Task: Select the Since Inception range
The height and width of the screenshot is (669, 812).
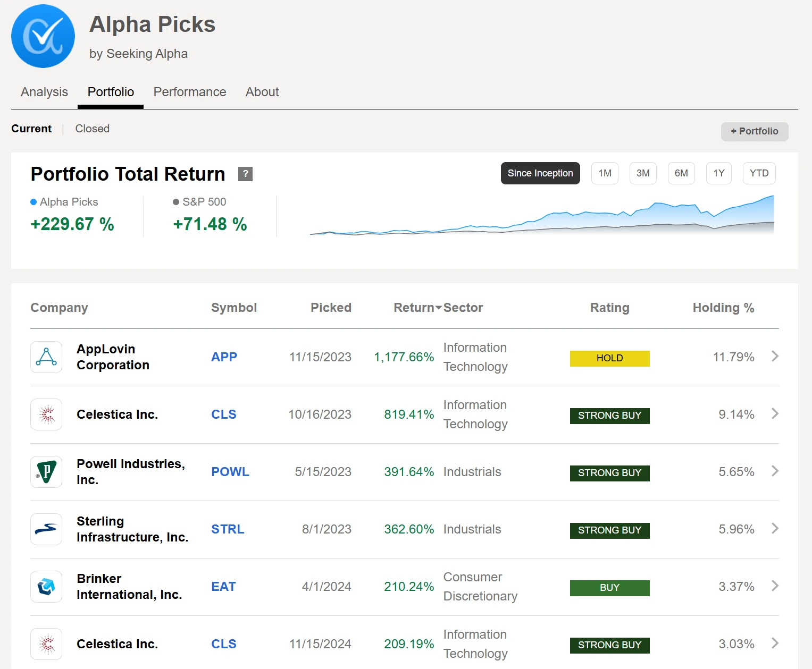Action: (x=540, y=173)
